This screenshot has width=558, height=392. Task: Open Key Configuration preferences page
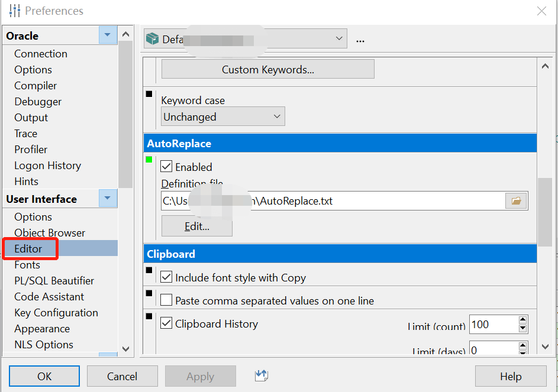(x=56, y=313)
